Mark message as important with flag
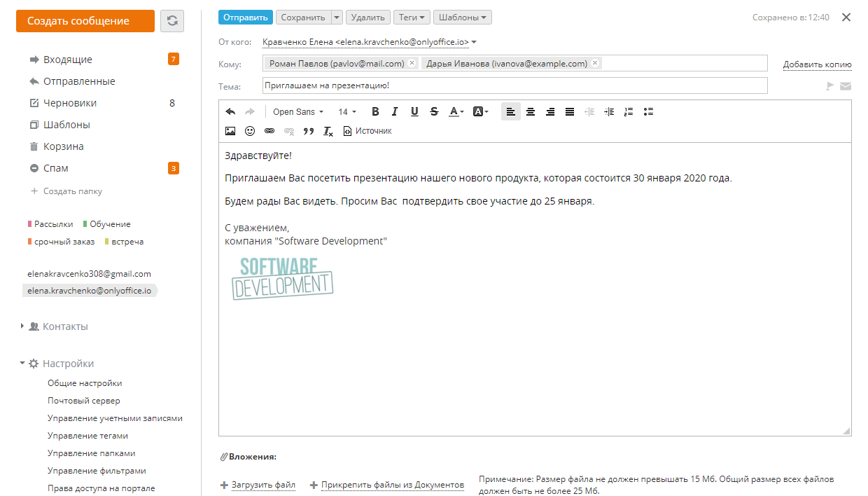The height and width of the screenshot is (496, 868). point(830,86)
